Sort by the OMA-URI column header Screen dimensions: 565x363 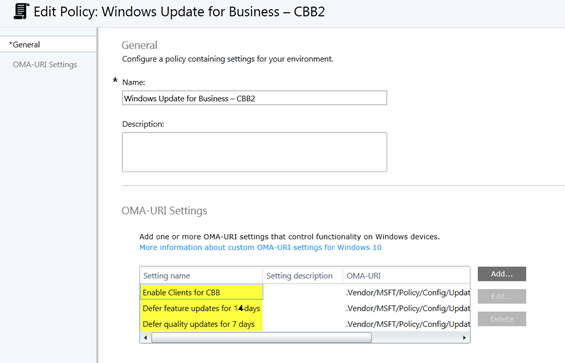pos(406,276)
